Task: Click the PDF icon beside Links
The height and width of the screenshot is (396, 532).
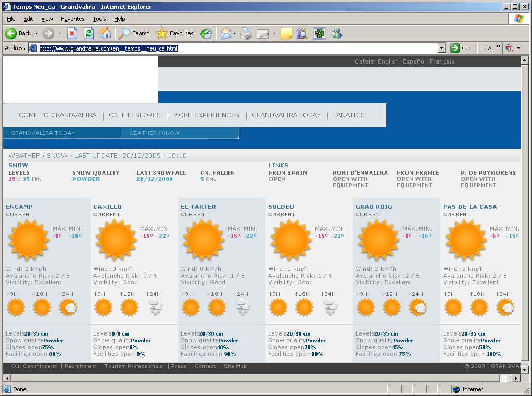Action: coord(509,48)
